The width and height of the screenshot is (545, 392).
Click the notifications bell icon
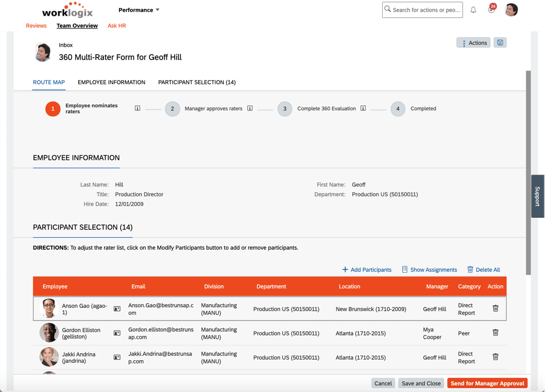tap(473, 10)
